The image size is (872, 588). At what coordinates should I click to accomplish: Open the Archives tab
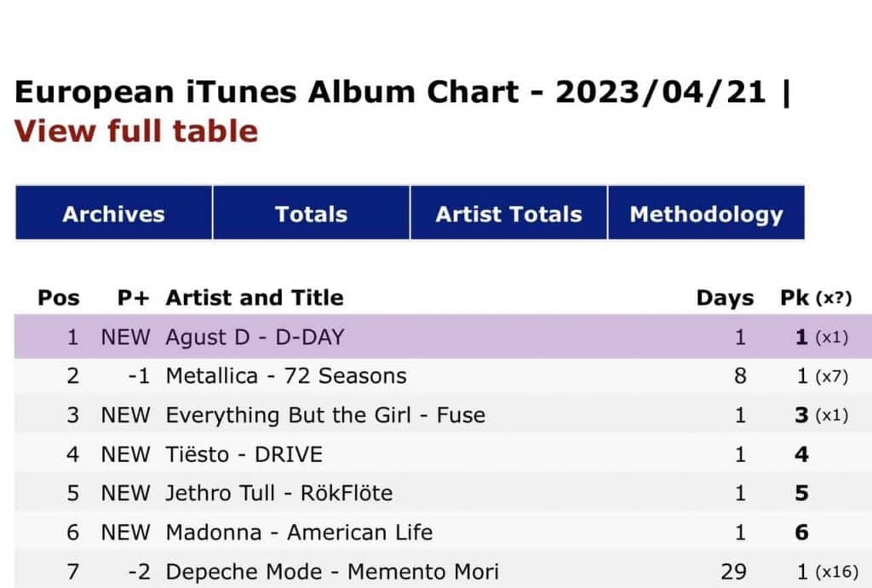point(113,214)
